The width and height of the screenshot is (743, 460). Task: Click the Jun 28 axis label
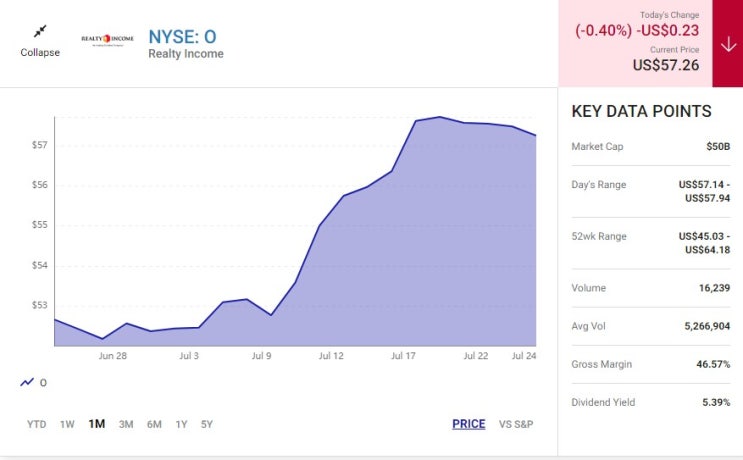[x=113, y=355]
